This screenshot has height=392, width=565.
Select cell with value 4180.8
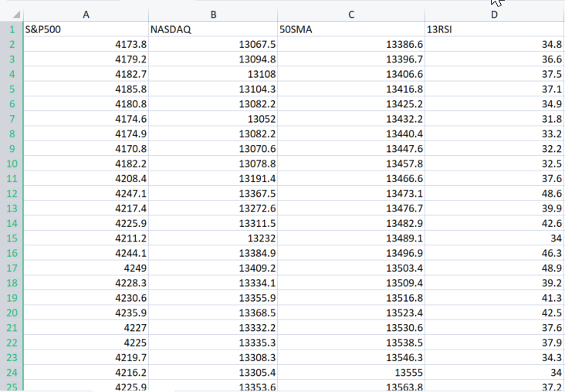pyautogui.click(x=86, y=104)
